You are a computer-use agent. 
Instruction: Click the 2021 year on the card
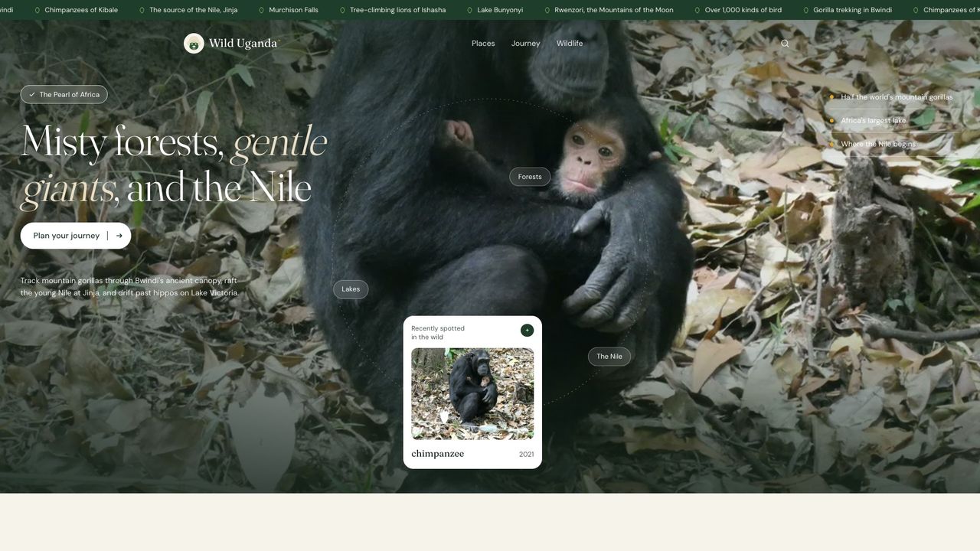[x=526, y=455]
